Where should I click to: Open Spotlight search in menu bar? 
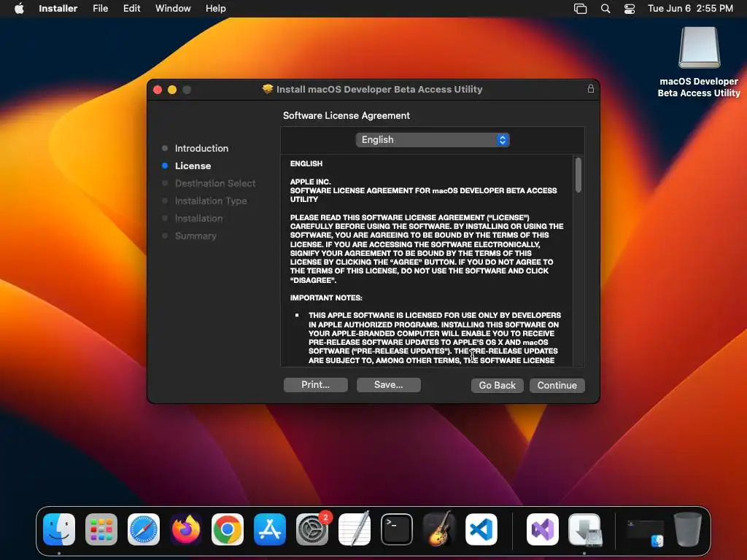[605, 8]
